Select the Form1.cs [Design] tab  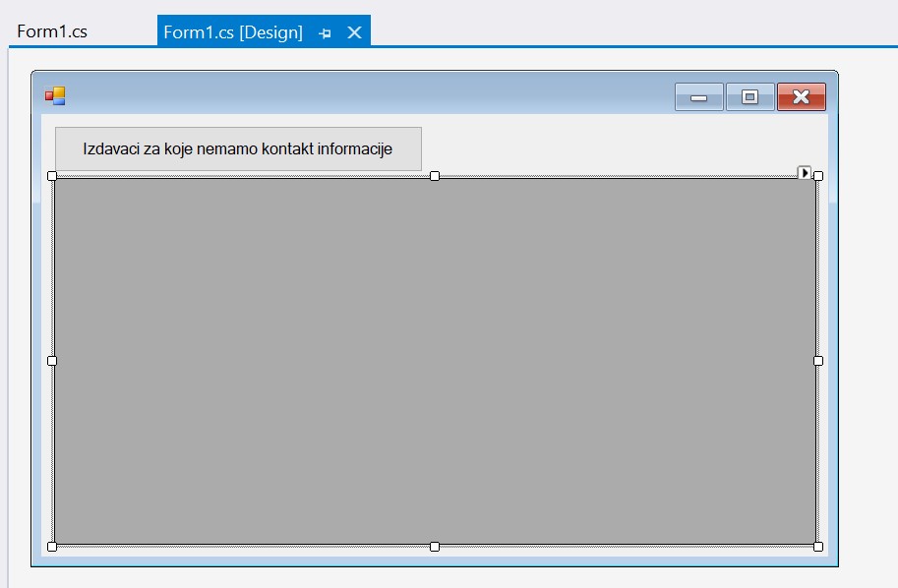(x=233, y=32)
